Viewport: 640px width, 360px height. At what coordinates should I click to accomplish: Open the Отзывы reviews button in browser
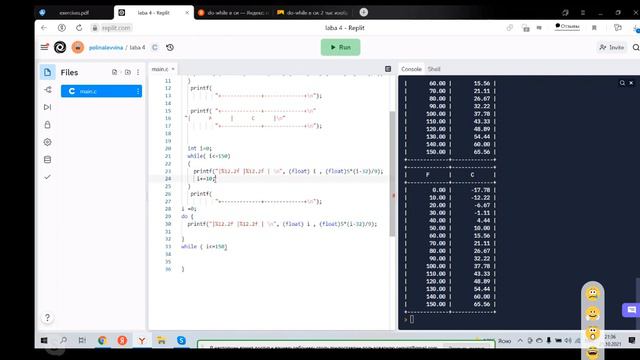point(567,26)
